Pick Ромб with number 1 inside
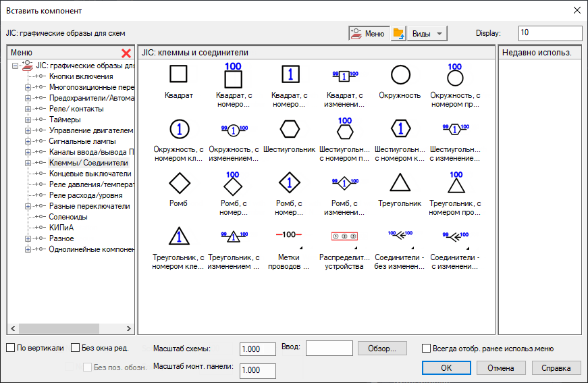This screenshot has height=383, width=588. [290, 182]
